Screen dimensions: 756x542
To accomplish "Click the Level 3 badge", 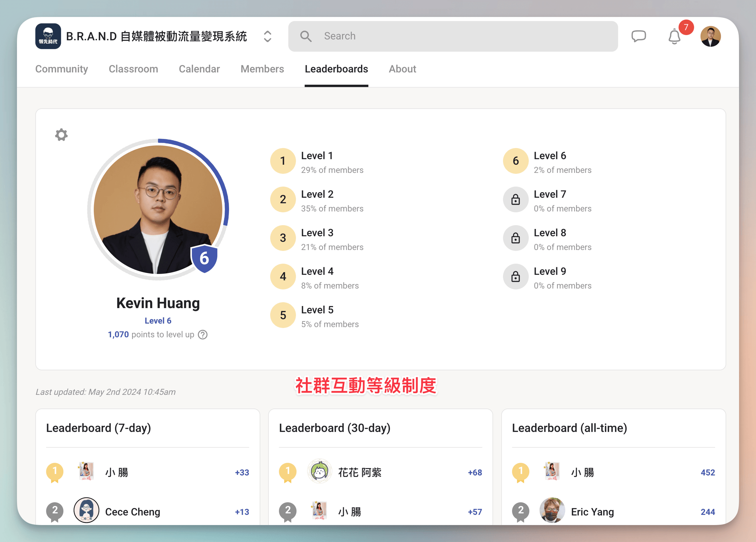I will pos(283,238).
